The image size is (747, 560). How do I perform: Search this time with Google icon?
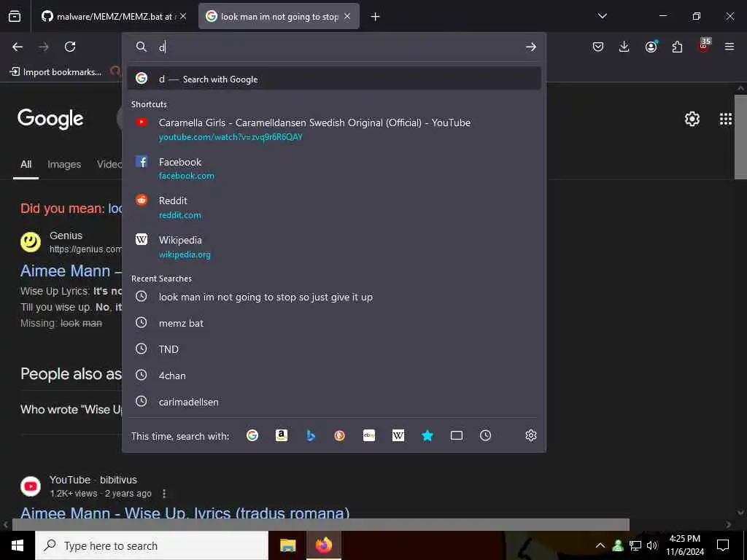coord(252,435)
